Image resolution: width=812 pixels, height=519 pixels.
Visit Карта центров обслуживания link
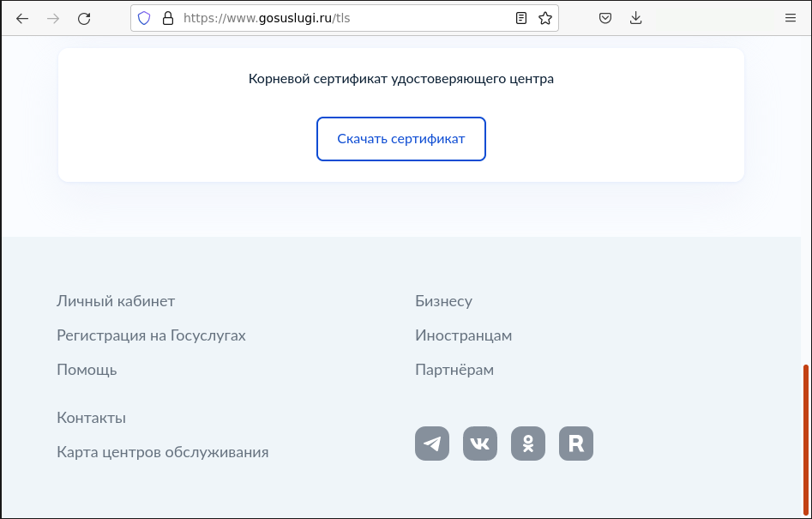(x=163, y=452)
